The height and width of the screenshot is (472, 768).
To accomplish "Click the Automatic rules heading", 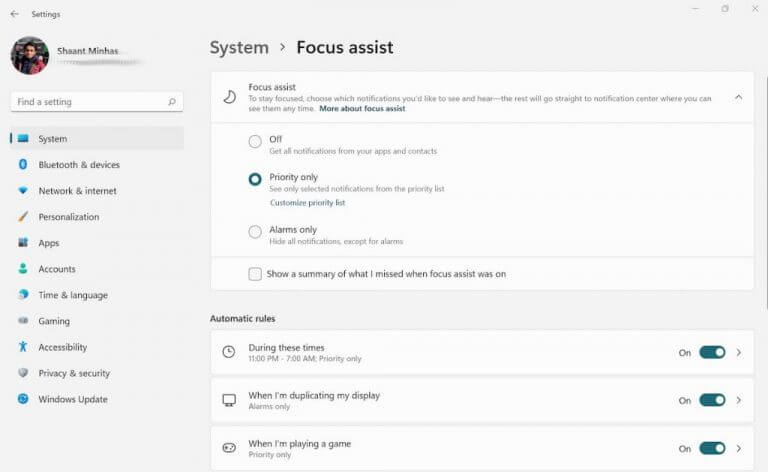I will point(242,318).
